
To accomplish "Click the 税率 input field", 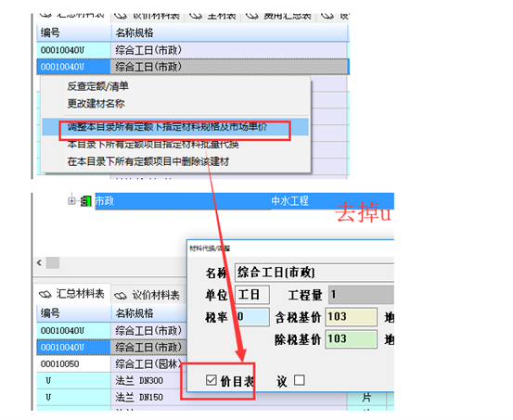I will pyautogui.click(x=252, y=316).
